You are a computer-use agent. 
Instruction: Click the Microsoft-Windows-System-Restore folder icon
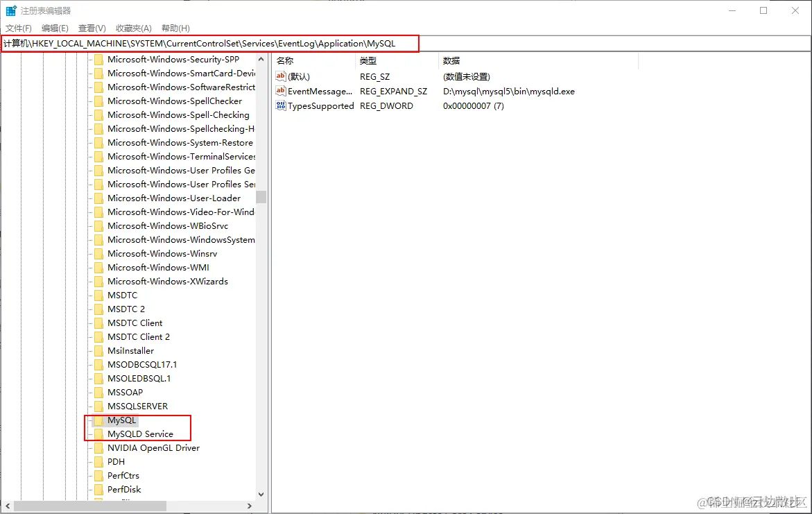[98, 142]
